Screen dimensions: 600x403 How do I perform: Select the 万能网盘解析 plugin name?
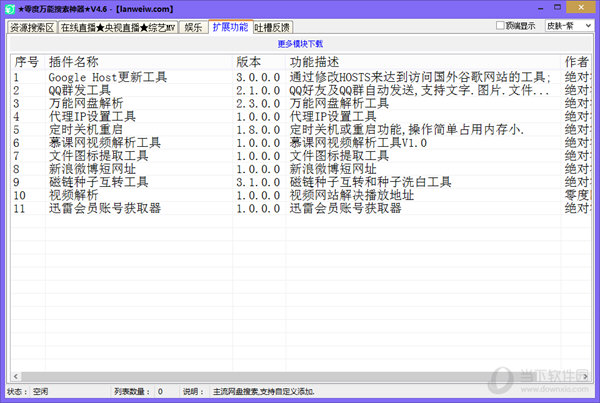pos(86,103)
